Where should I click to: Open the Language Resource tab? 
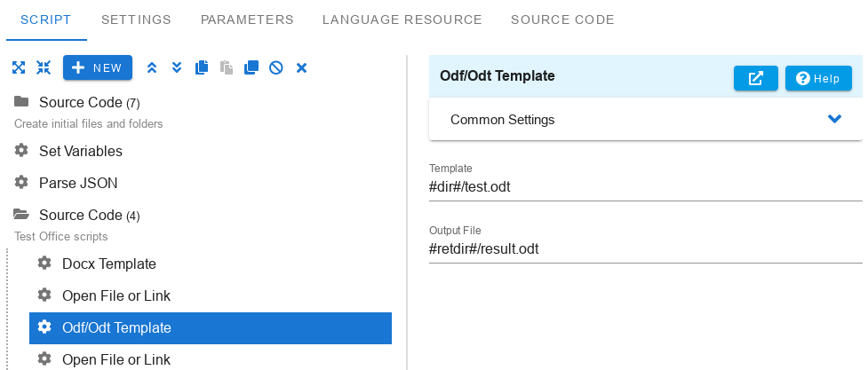coord(402,20)
